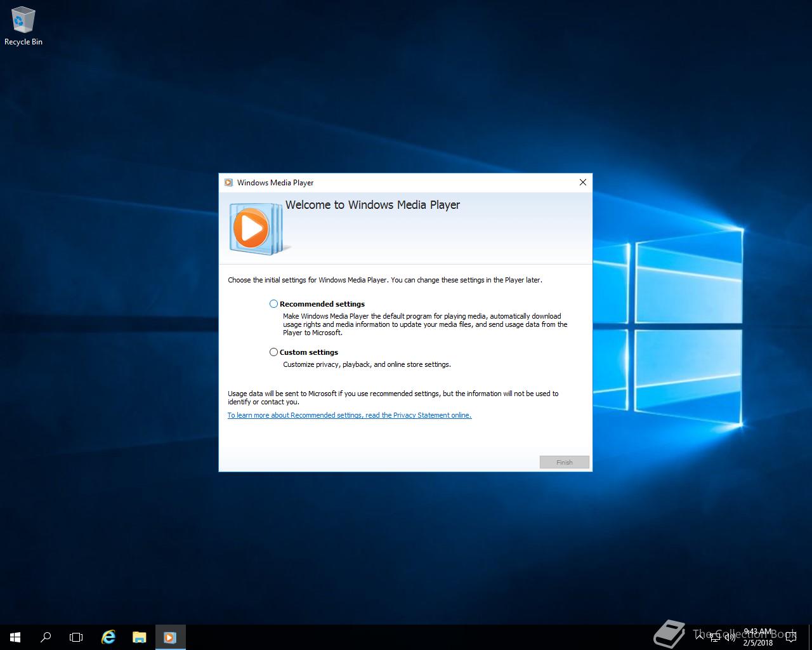Open File Explorer from the taskbar
812x650 pixels.
tap(140, 637)
